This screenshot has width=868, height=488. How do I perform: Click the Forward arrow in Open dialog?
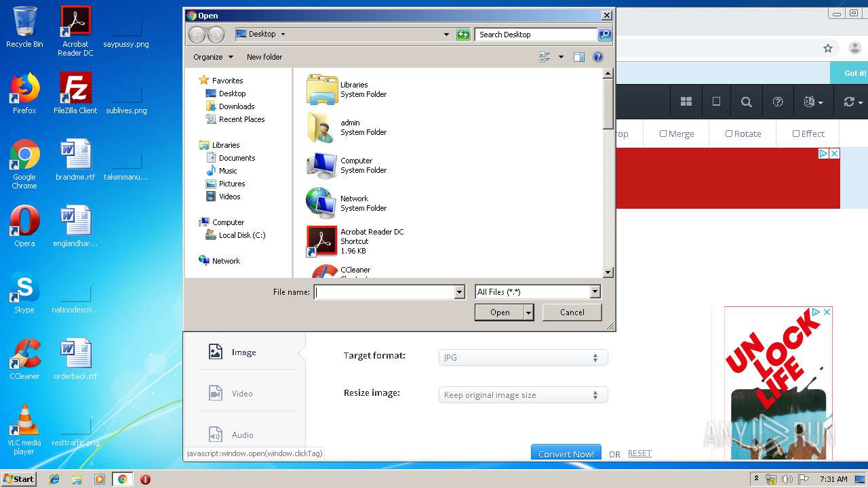point(216,35)
